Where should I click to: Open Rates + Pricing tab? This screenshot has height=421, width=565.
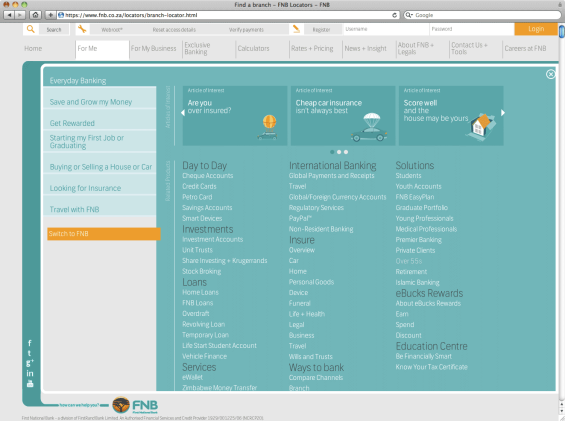pyautogui.click(x=312, y=49)
